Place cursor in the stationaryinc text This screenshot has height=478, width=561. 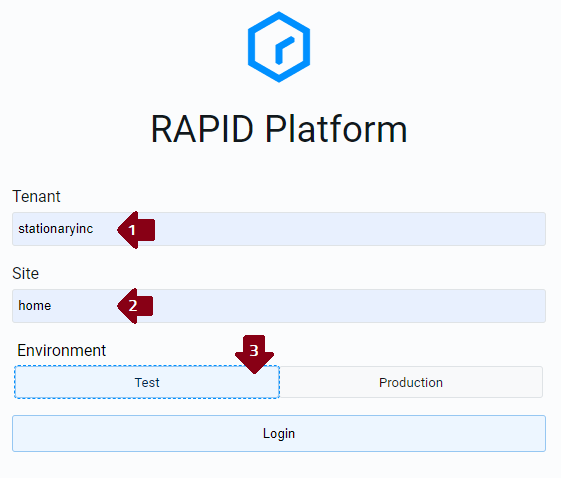click(x=56, y=229)
